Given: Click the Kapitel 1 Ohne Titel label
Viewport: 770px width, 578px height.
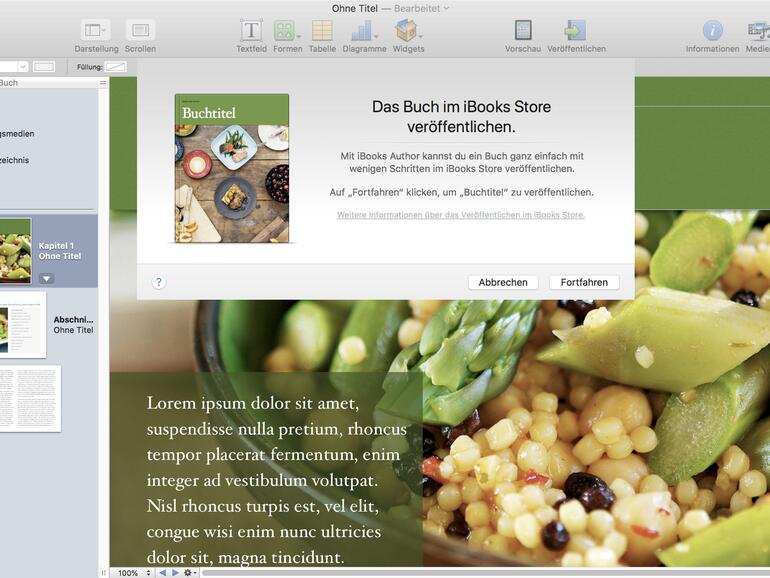Looking at the screenshot, I should (x=60, y=250).
